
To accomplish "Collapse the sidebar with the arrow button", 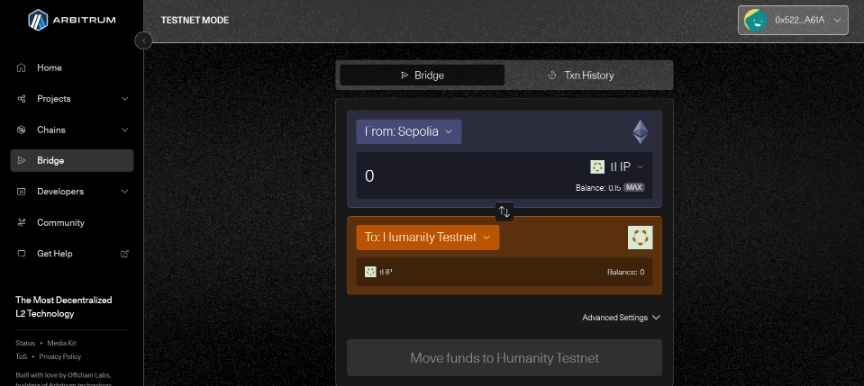I will (x=143, y=41).
